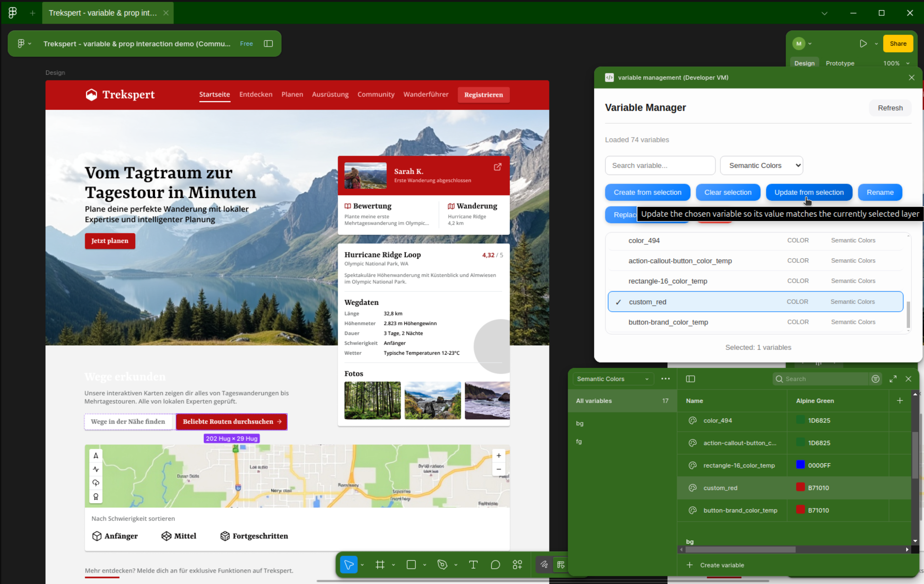The width and height of the screenshot is (924, 584).
Task: Select the Frame tool in toolbar
Action: pos(380,564)
